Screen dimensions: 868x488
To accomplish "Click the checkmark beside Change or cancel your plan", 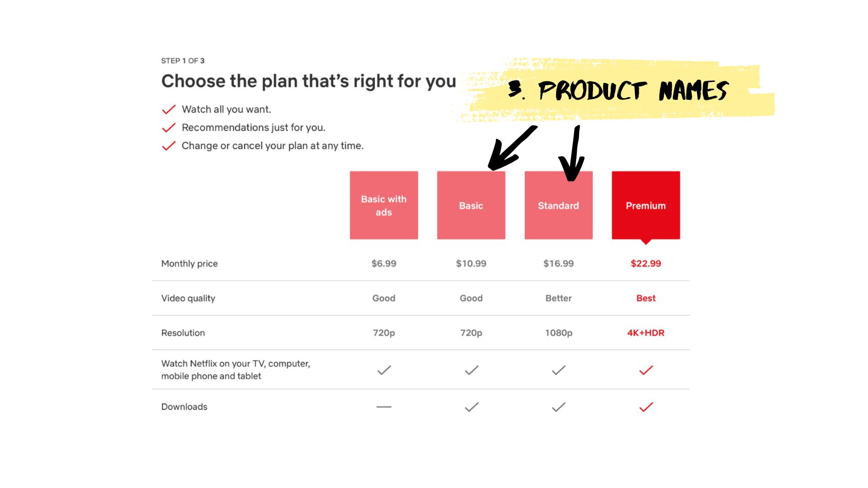I will coord(169,146).
